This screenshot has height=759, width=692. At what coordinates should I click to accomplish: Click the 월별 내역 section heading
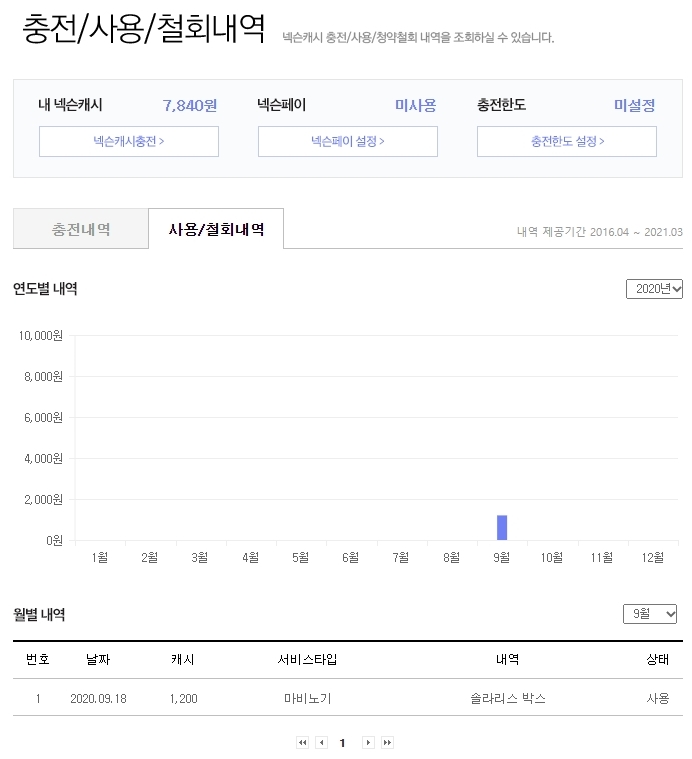pyautogui.click(x=39, y=614)
